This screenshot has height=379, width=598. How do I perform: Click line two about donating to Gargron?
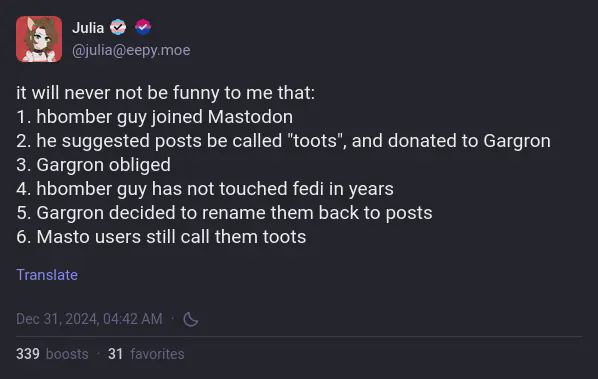coord(283,141)
